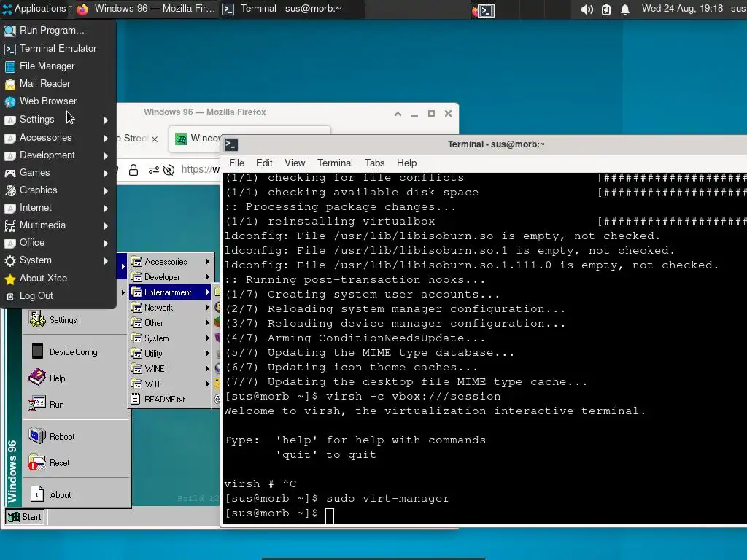
Task: Open README.txt in Windows 96 Programs
Action: click(x=171, y=400)
